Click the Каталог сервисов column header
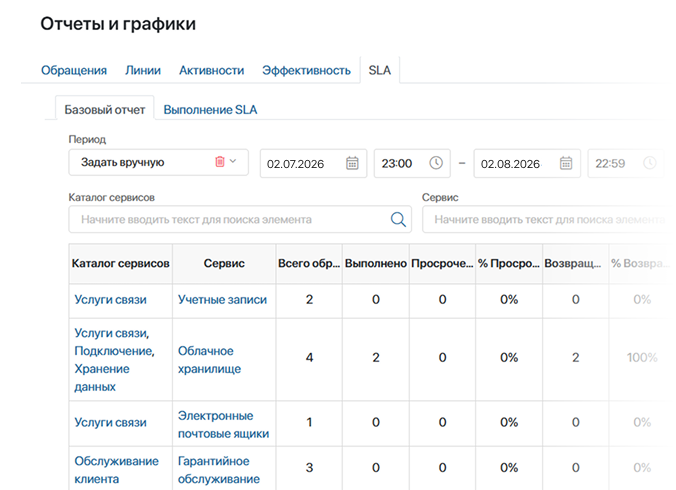 click(x=120, y=263)
